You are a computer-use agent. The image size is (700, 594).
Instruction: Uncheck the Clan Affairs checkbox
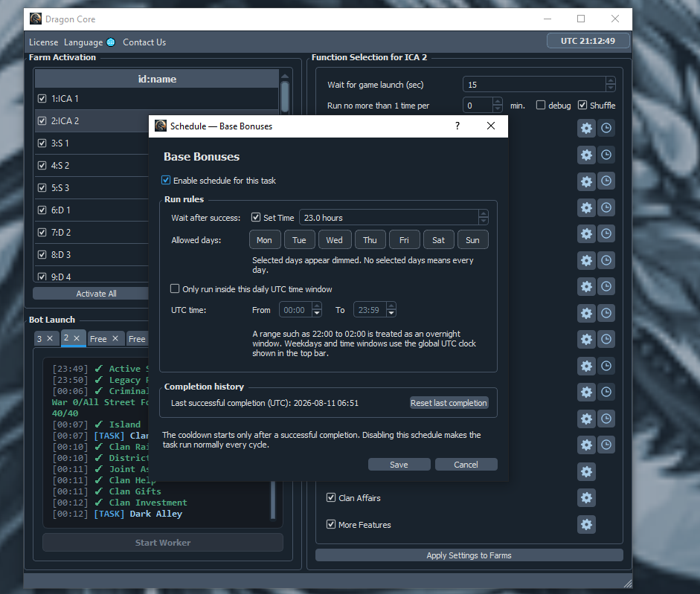tap(331, 497)
